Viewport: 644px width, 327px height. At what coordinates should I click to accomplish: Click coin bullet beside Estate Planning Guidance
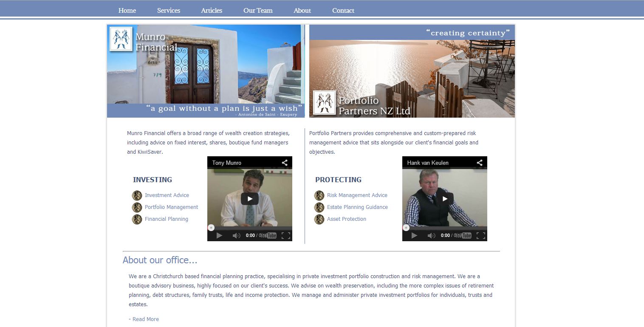tap(319, 207)
